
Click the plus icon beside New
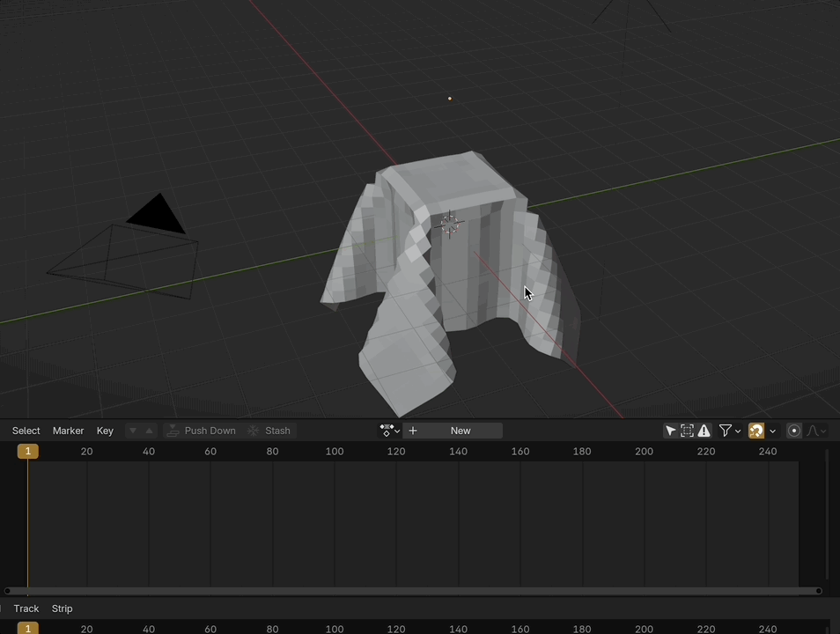coord(413,431)
